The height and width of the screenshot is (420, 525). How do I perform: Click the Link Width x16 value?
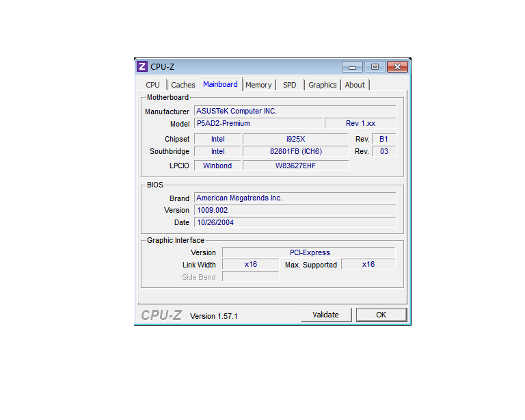(x=251, y=264)
